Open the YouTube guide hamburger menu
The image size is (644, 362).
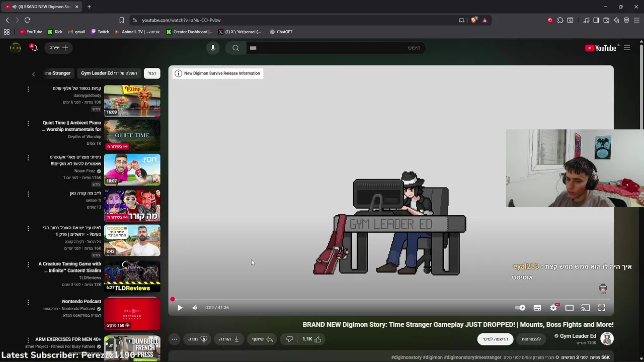pyautogui.click(x=627, y=48)
